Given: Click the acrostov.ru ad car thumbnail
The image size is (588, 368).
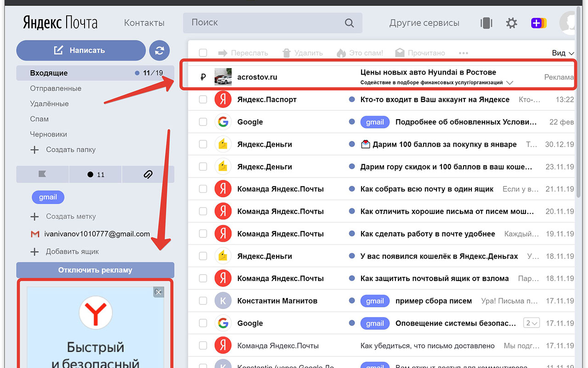Looking at the screenshot, I should pos(223,77).
